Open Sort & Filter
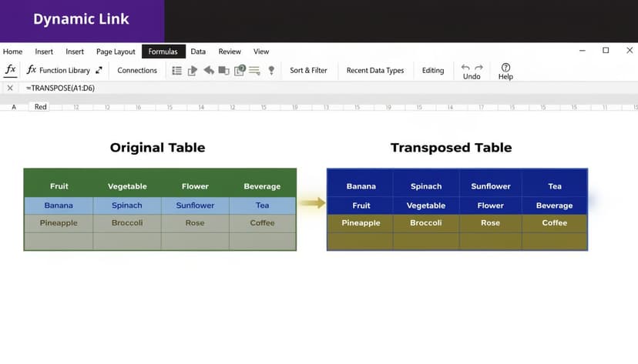This screenshot has height=364, width=638. click(308, 70)
